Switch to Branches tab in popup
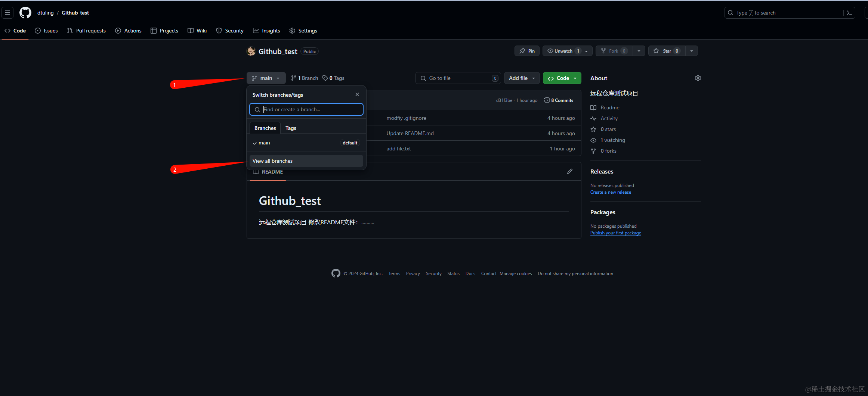The image size is (868, 396). point(265,128)
